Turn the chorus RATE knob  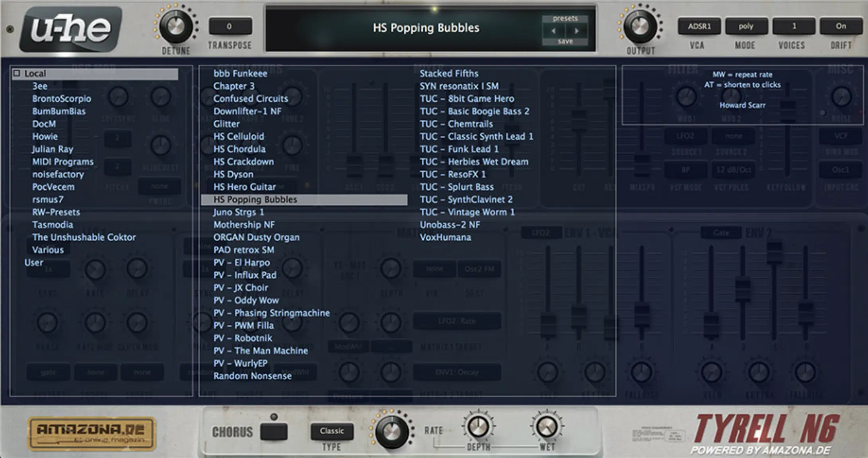click(392, 432)
